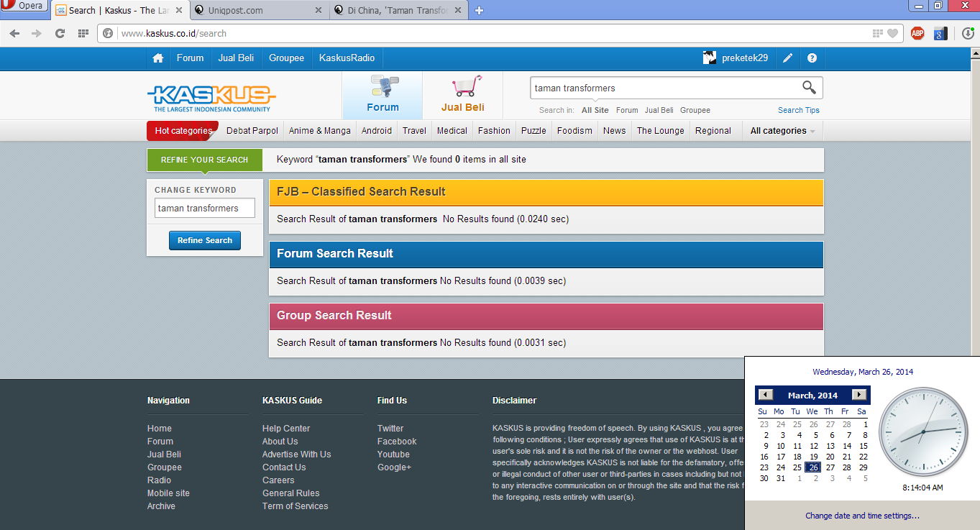980x530 pixels.
Task: Close the Uniqpost.com tab
Action: 319,10
